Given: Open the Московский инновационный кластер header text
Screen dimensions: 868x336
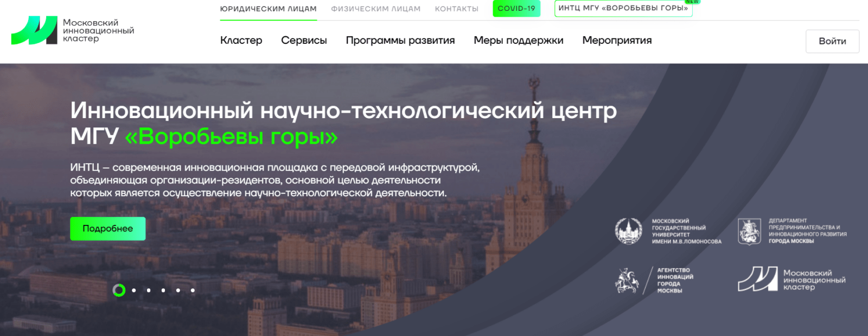Looking at the screenshot, I should tap(98, 30).
